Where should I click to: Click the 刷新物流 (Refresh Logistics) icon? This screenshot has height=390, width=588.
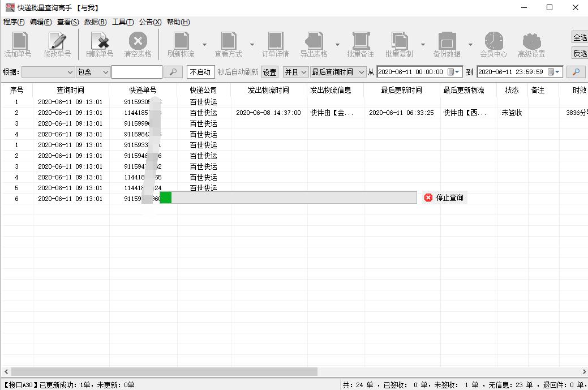tap(181, 44)
